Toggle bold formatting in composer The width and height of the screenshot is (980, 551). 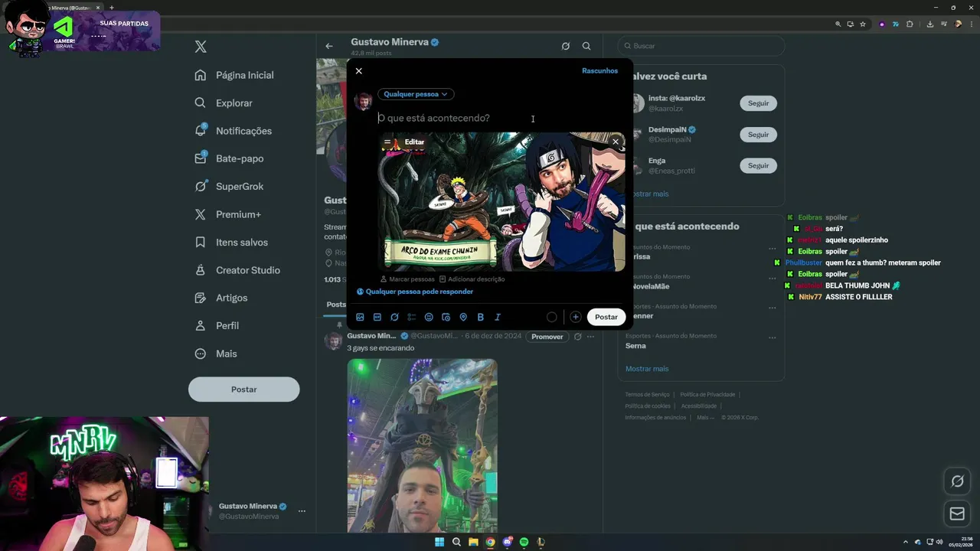point(481,317)
